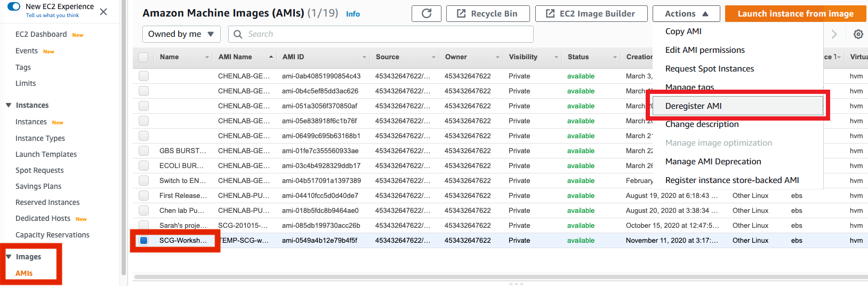Choose Register instance store-backed AMI

click(732, 180)
